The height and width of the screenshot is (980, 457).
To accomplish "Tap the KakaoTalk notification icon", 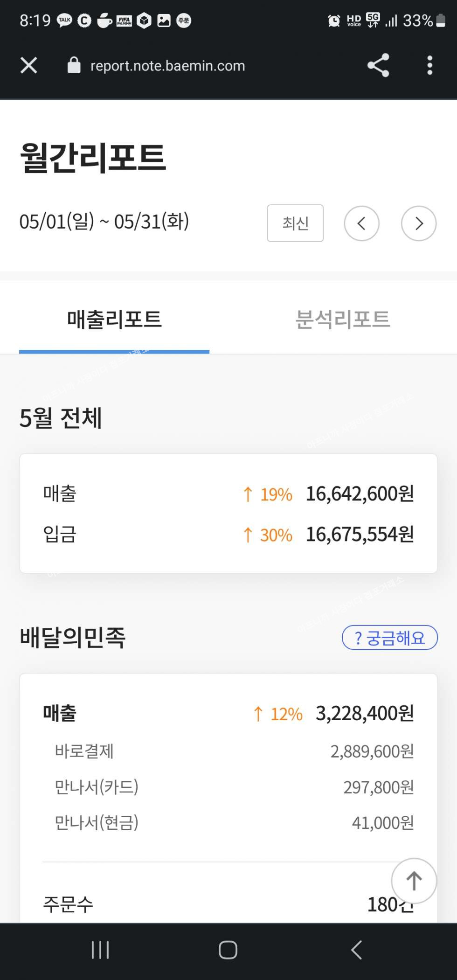I will coord(64,21).
